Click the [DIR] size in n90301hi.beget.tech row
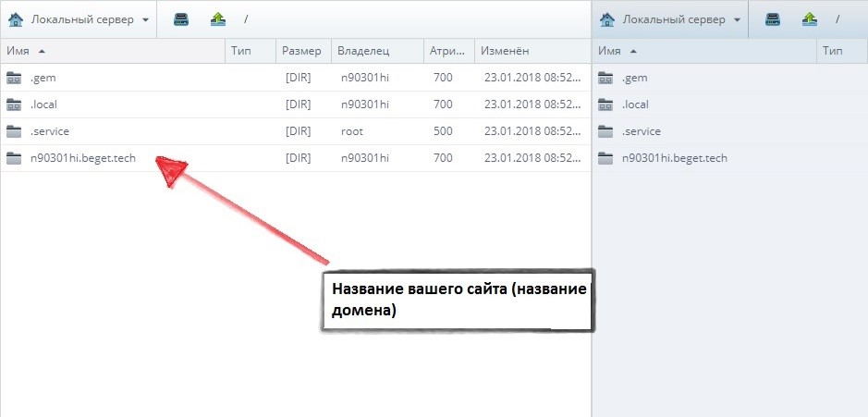This screenshot has width=868, height=417. [x=299, y=158]
